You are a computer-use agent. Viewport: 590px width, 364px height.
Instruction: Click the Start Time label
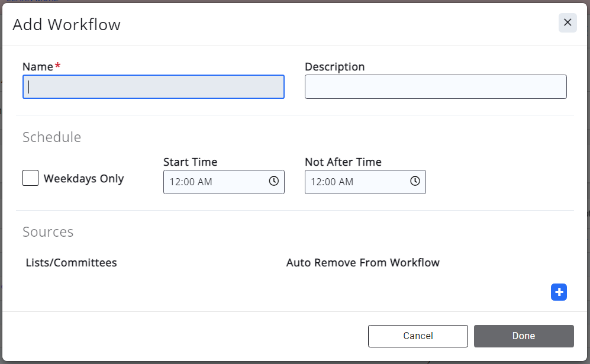coord(190,162)
